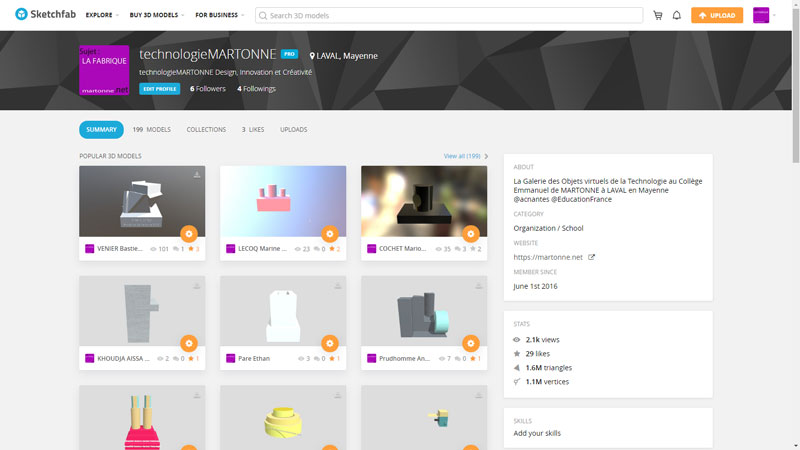
Task: Switch to the Uploads tab
Action: click(x=293, y=130)
